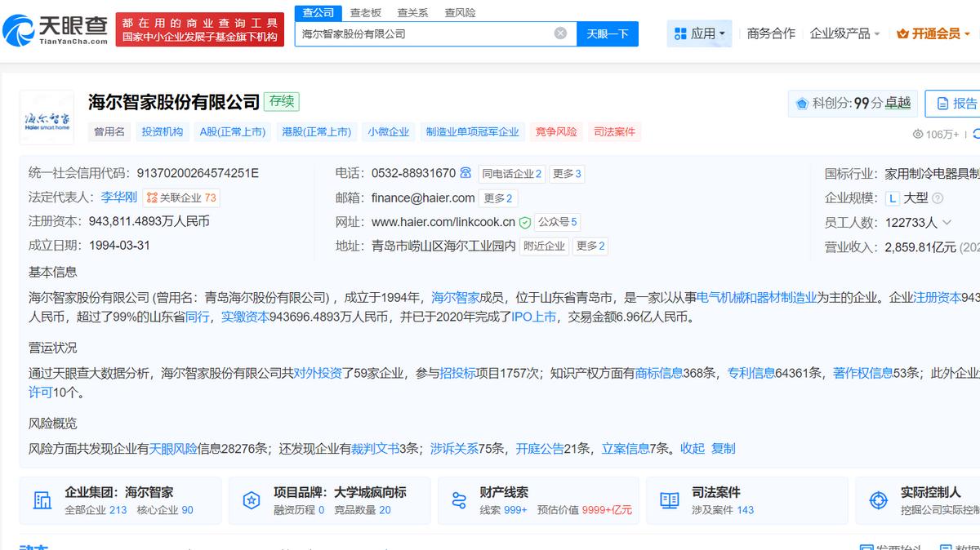Open the 司法案件 icon card
The width and height of the screenshot is (980, 550).
click(670, 500)
